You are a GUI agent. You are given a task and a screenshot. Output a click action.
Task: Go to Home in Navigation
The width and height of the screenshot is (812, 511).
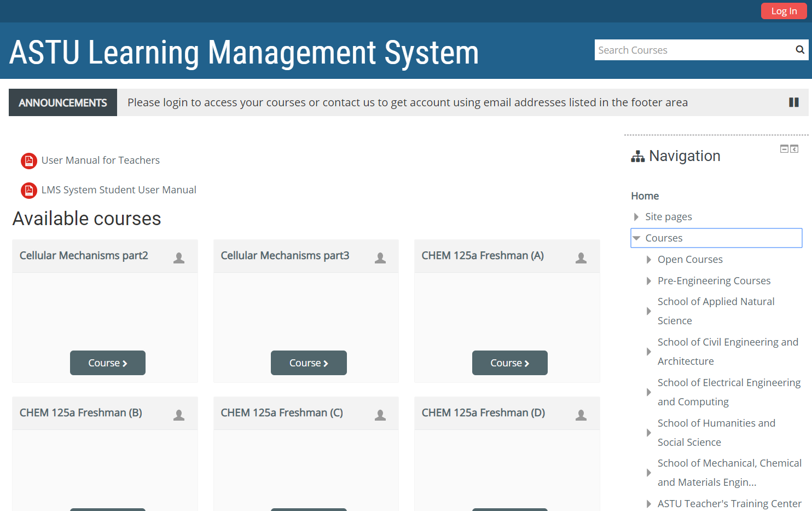pyautogui.click(x=645, y=196)
